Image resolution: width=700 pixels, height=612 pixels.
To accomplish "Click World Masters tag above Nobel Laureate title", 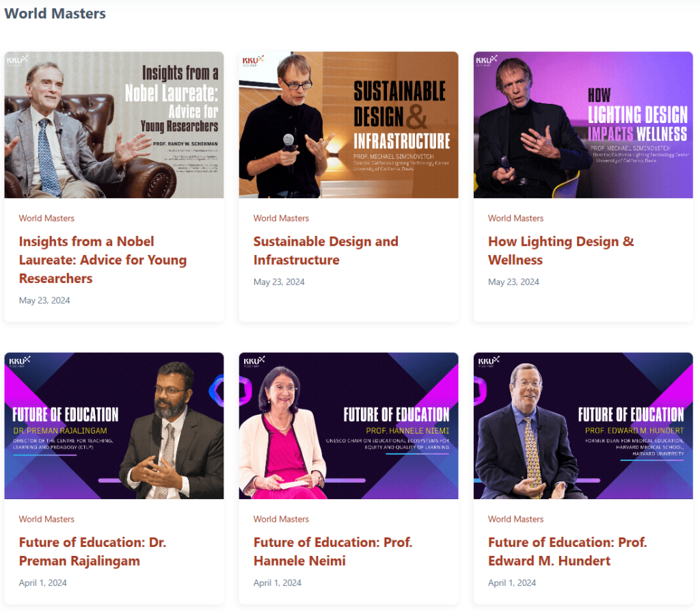I will tap(46, 218).
